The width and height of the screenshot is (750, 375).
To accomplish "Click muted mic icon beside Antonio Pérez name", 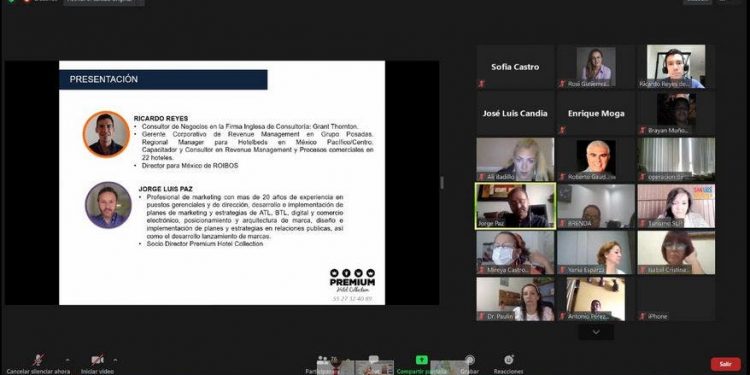I will 562,316.
